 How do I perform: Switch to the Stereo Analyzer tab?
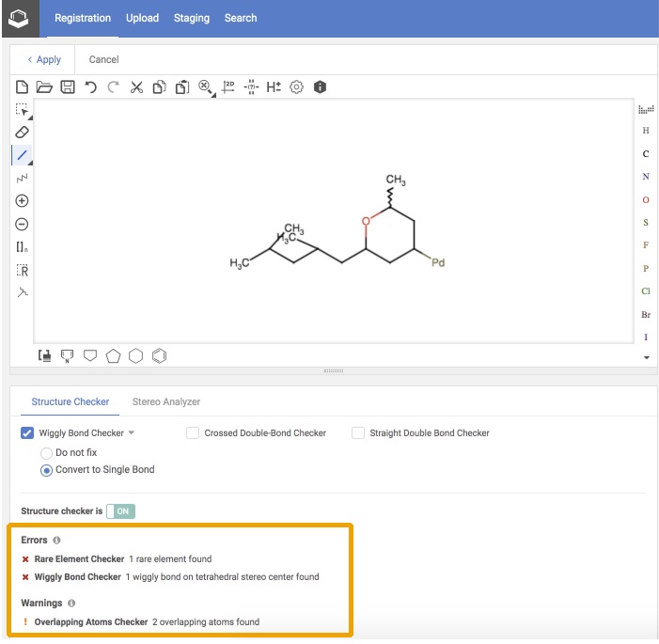[x=165, y=401]
